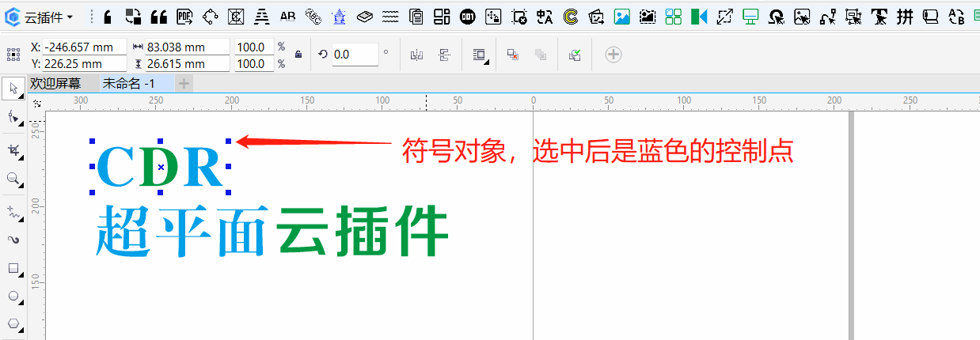980x340 pixels.
Task: Expand the Freehand tool flyout
Action: 21,219
